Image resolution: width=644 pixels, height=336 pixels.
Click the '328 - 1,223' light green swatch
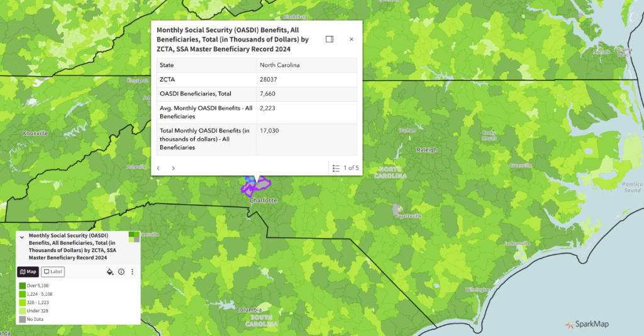pyautogui.click(x=22, y=302)
